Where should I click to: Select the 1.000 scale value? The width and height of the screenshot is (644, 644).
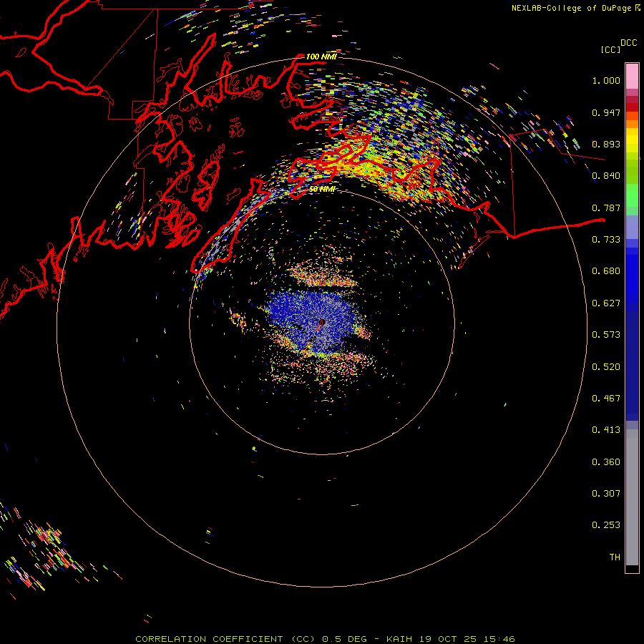606,80
